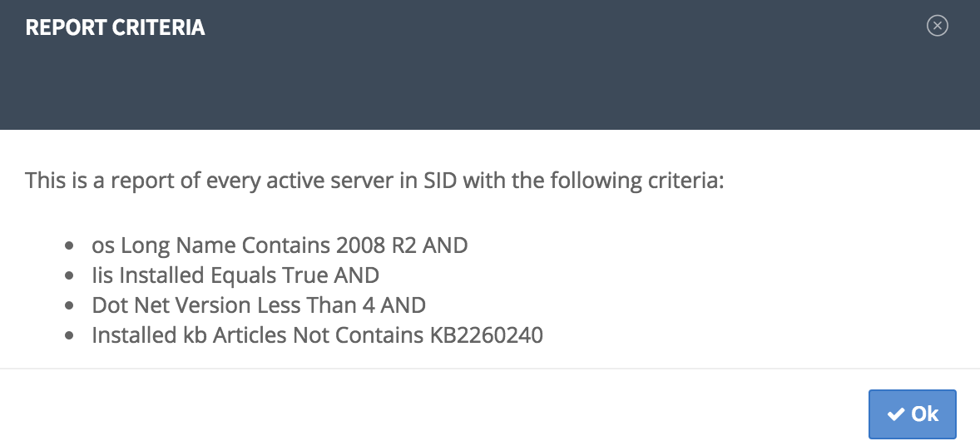Confirm the dialog with the Ok button
Screen dimensions: 980x446
tap(912, 414)
